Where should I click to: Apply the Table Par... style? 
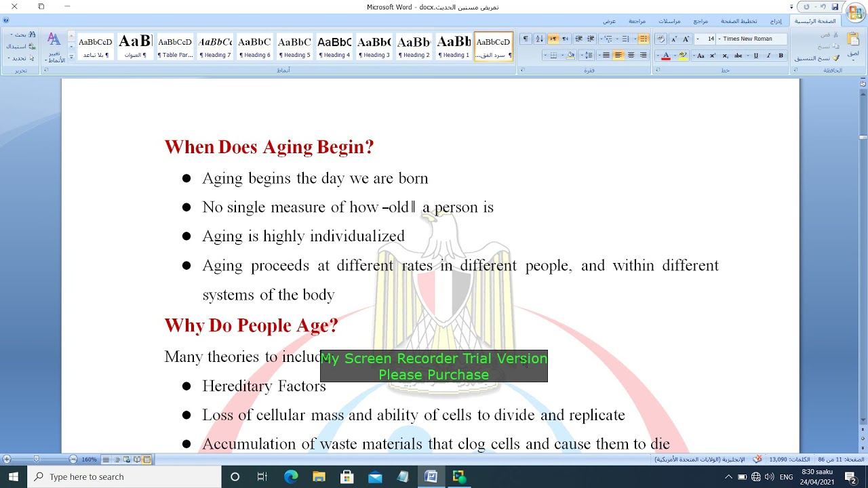tap(175, 46)
